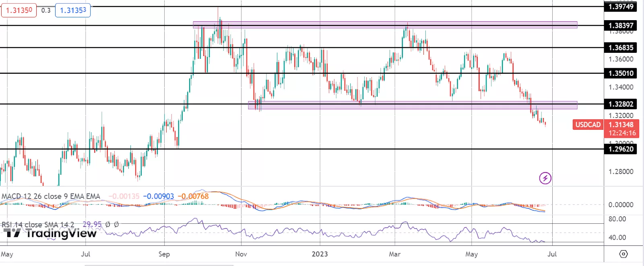644x266 pixels.
Task: Click the RSI 14 close SMA indicator title
Action: click(x=38, y=224)
